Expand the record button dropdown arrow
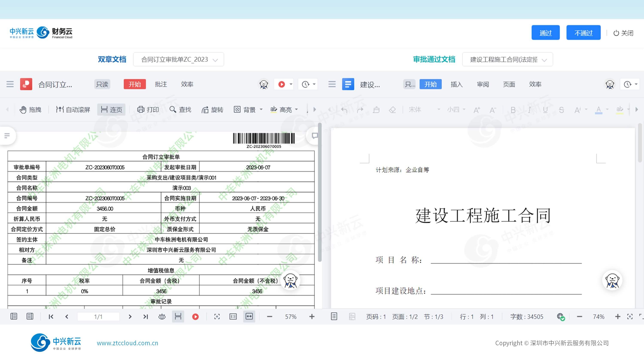Viewport: 644px width, 362px height. point(291,84)
